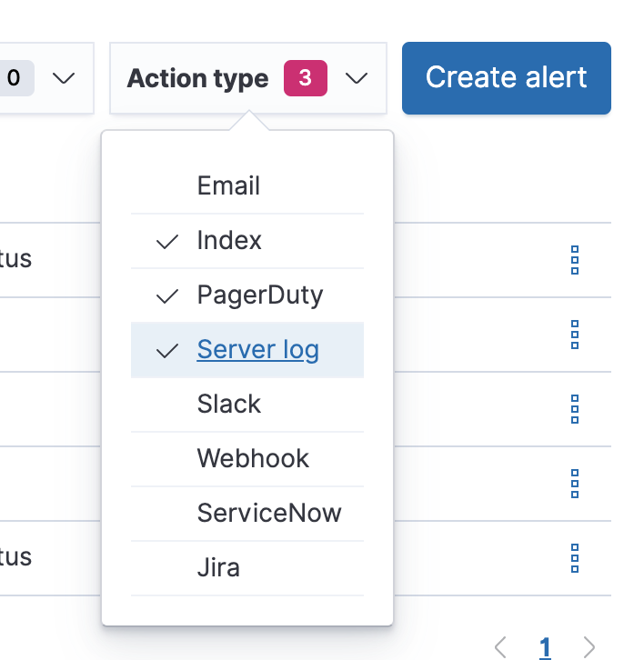644x660 pixels.
Task: Click the Create alert button
Action: [x=506, y=78]
